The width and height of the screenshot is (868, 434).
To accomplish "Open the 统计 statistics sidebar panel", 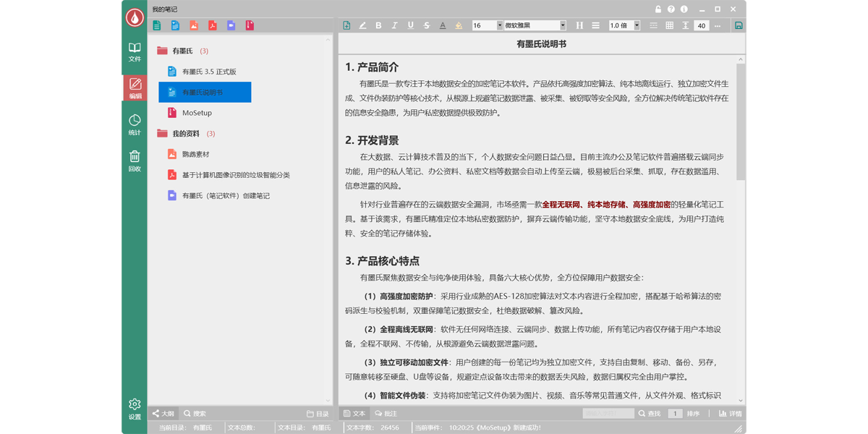I will [x=135, y=124].
